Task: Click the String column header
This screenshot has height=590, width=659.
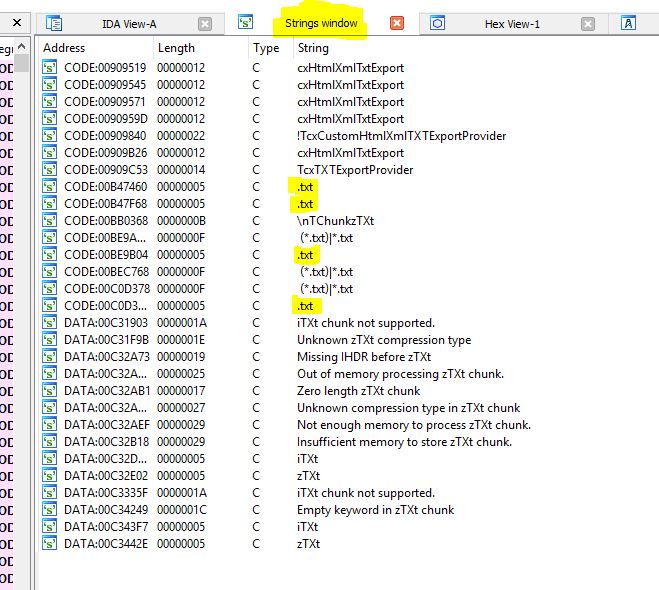Action: point(312,48)
